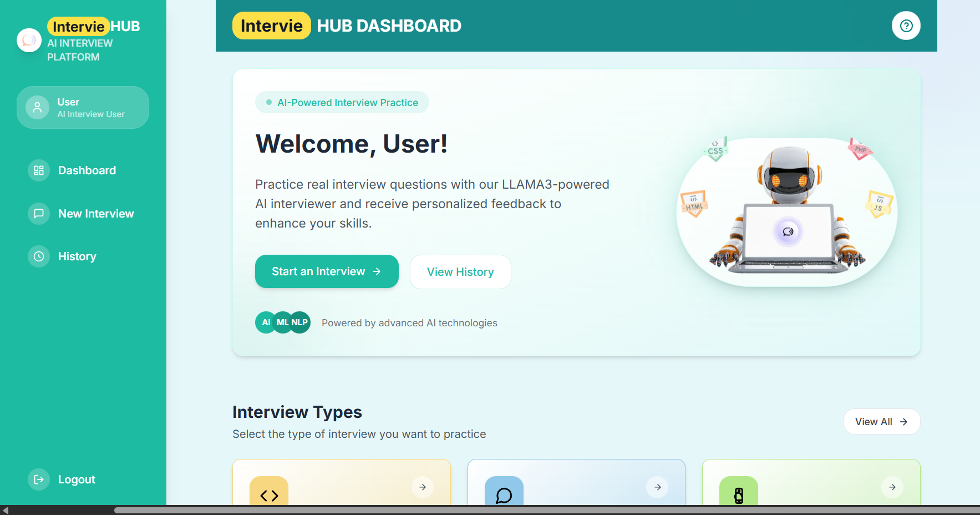Click the green interview type icon

tap(738, 496)
